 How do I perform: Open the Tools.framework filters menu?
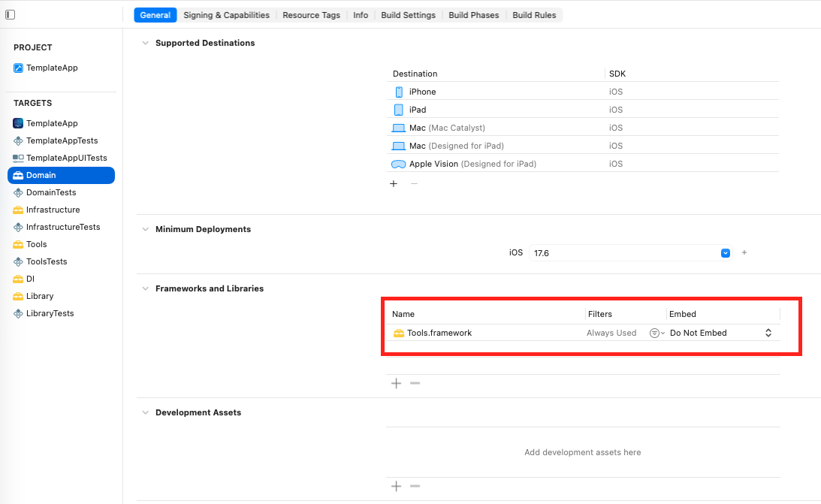(x=656, y=333)
